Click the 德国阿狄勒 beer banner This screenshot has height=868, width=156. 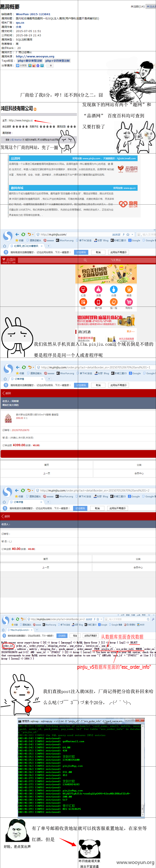(x=106, y=320)
